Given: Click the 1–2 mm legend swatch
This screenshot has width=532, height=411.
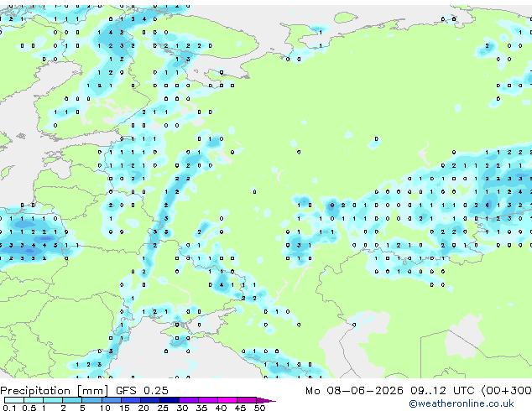Looking at the screenshot, I should click(x=53, y=400).
